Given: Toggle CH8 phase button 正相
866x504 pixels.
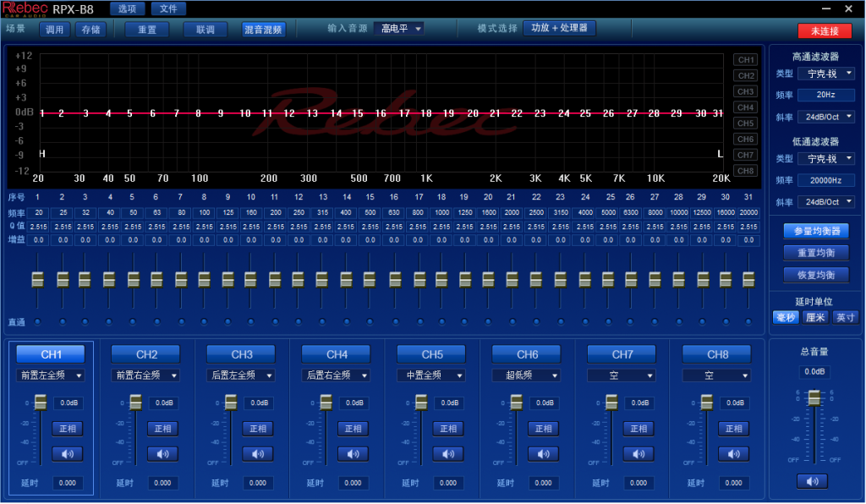Looking at the screenshot, I should (x=733, y=429).
